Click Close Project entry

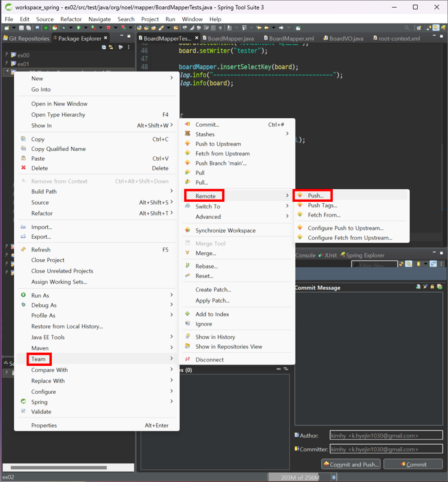tap(96, 260)
